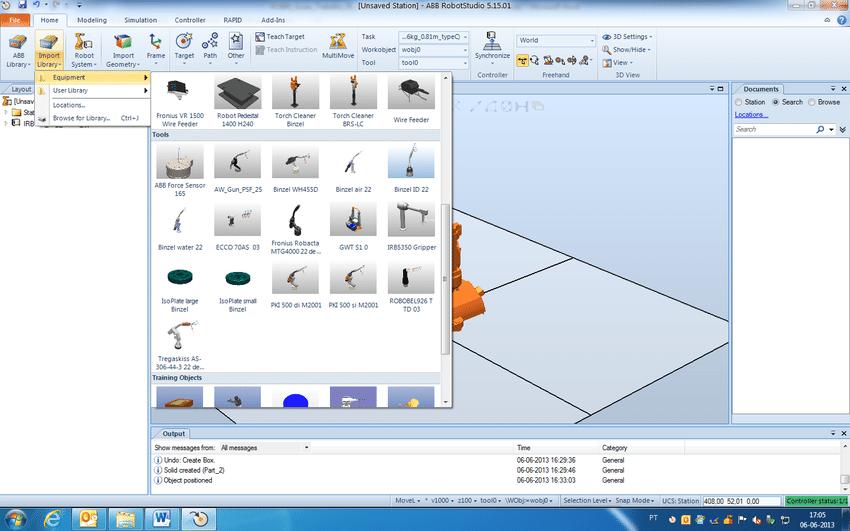This screenshot has width=850, height=531.
Task: Choose the IsoPlate large Binzel tool
Action: (180, 288)
